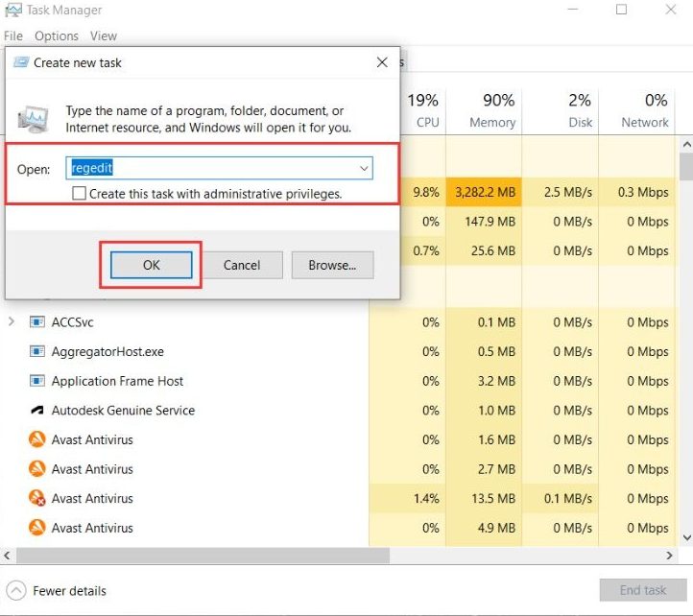Image resolution: width=693 pixels, height=616 pixels.
Task: Click the Browse... button
Action: (x=332, y=265)
